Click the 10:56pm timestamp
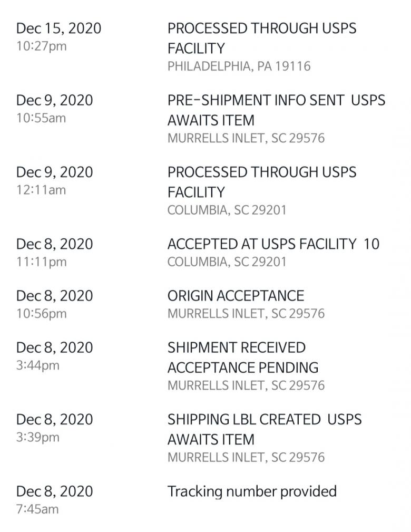Viewport: 411px width, 532px height. (41, 314)
